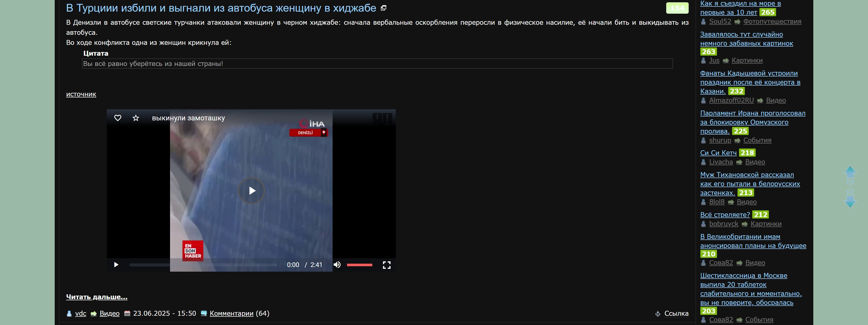The width and height of the screenshot is (868, 325).
Task: Open the Видео category next to Livacha
Action: click(755, 162)
